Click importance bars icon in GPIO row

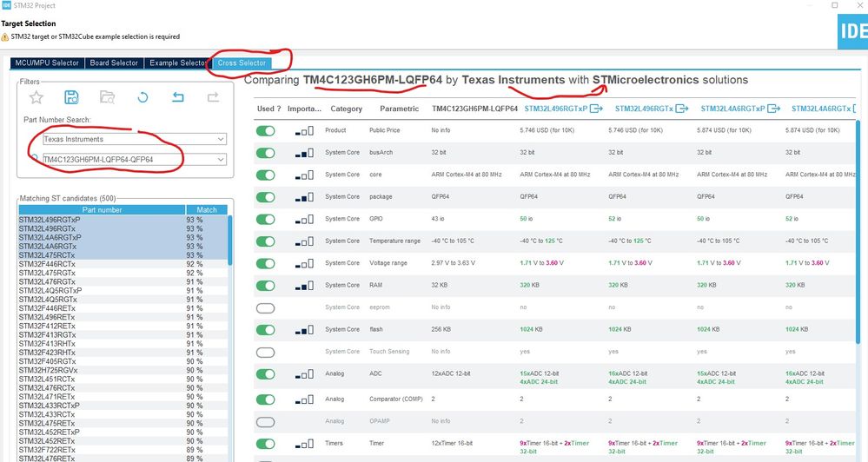click(x=304, y=219)
